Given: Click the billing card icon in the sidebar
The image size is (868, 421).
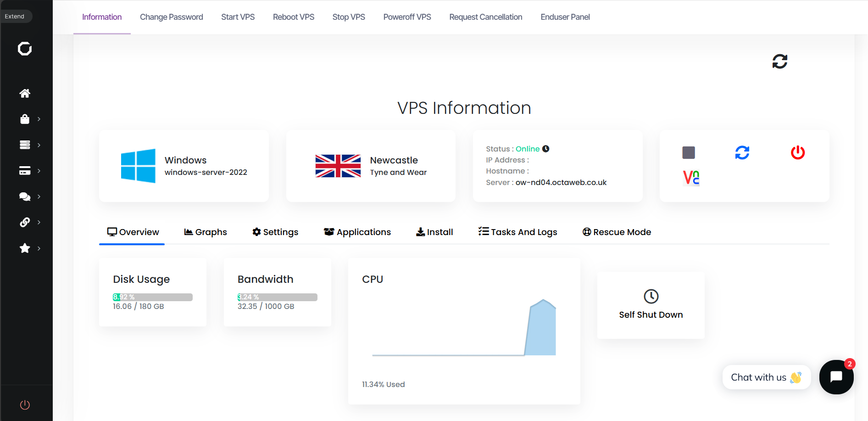Looking at the screenshot, I should click(25, 170).
